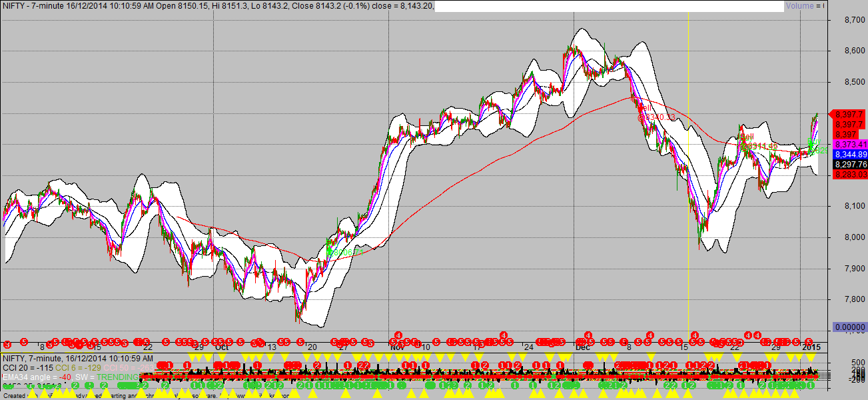Click the 2015 date axis label
The height and width of the screenshot is (400, 868).
[810, 347]
